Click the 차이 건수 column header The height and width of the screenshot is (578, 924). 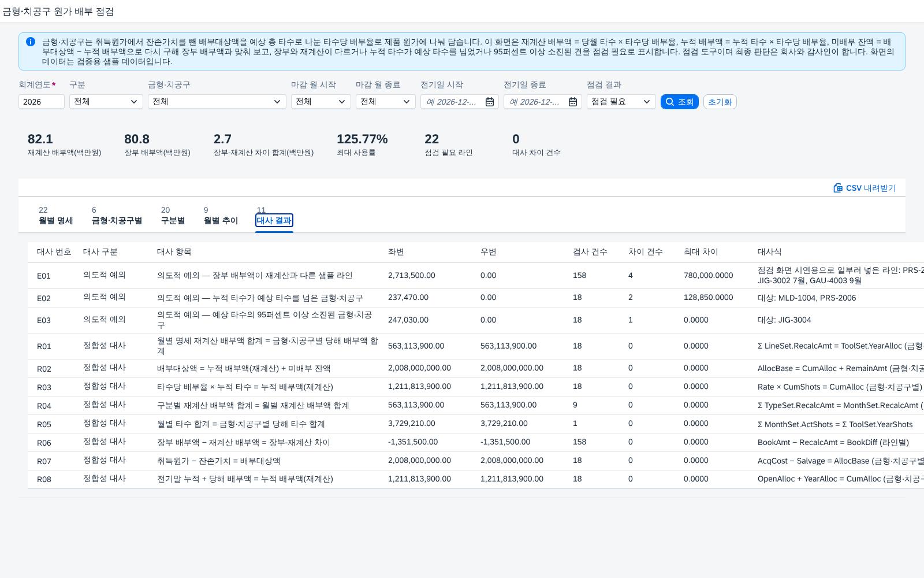pyautogui.click(x=646, y=252)
